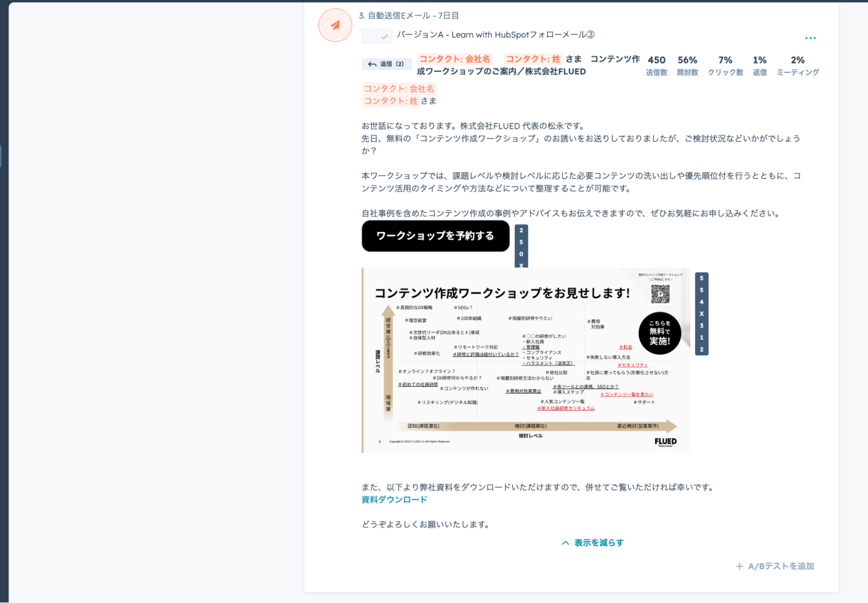Click the QR code in the workshop image
Viewport: 868px width, 603px height.
[x=660, y=294]
